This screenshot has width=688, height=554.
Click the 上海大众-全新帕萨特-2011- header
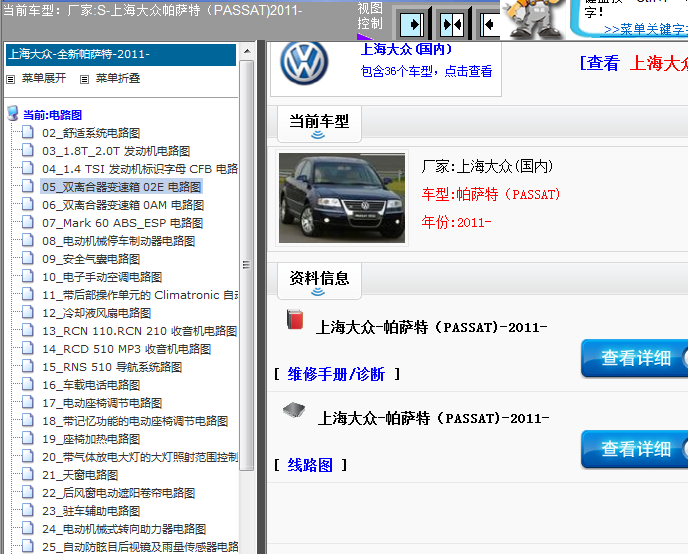121,54
